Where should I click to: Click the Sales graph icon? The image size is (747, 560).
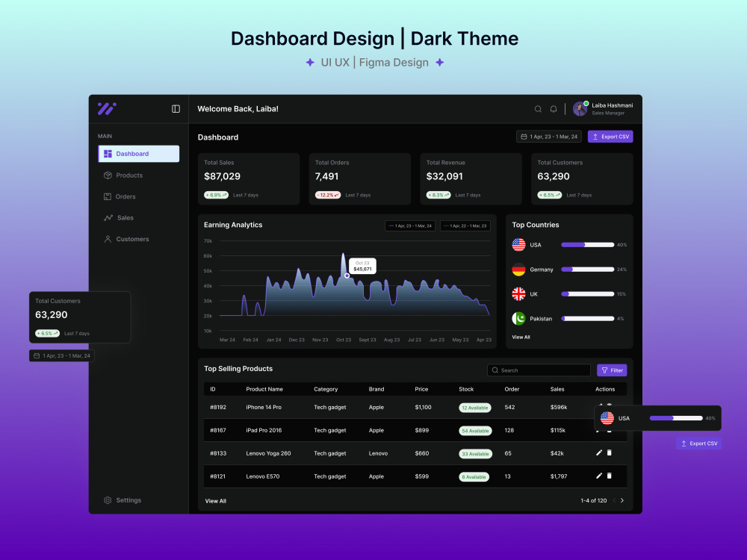108,217
